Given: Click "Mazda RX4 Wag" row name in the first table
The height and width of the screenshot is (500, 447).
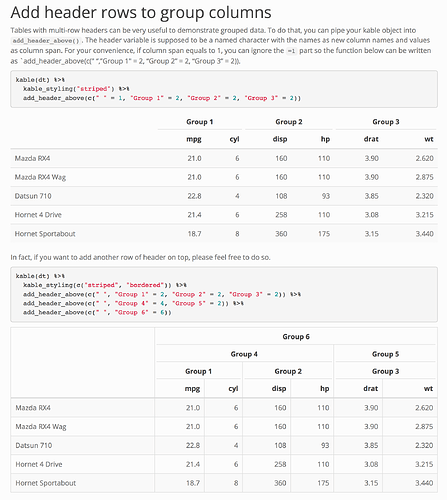Looking at the screenshot, I should (40, 177).
